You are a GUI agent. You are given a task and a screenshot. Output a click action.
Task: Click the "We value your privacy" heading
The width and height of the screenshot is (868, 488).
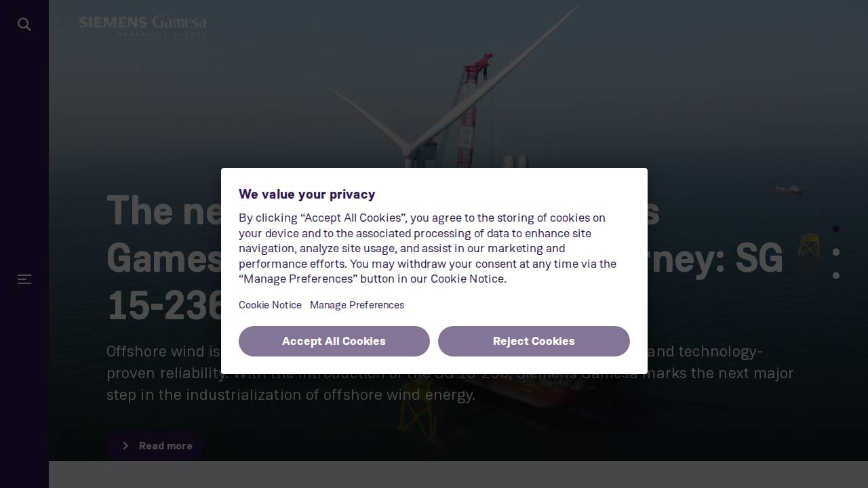(307, 195)
